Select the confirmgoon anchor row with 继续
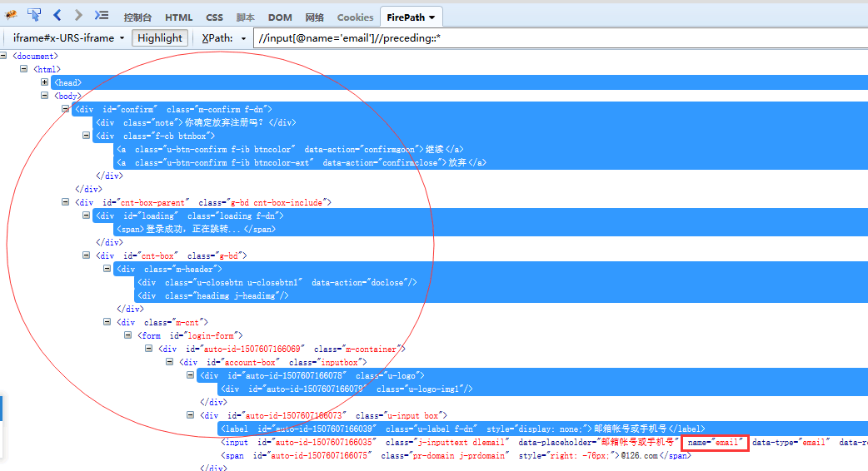 point(491,149)
